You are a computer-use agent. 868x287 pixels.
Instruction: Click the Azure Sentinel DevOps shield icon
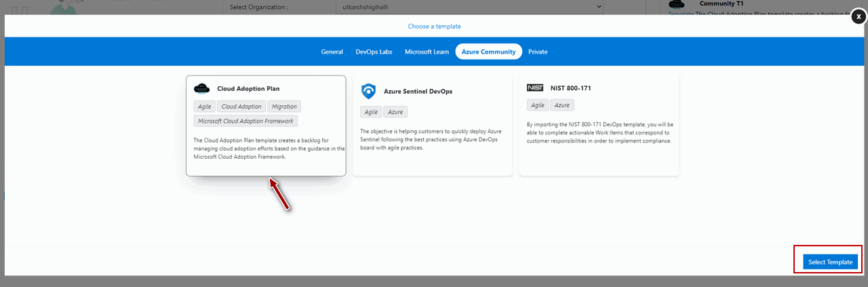[x=368, y=91]
